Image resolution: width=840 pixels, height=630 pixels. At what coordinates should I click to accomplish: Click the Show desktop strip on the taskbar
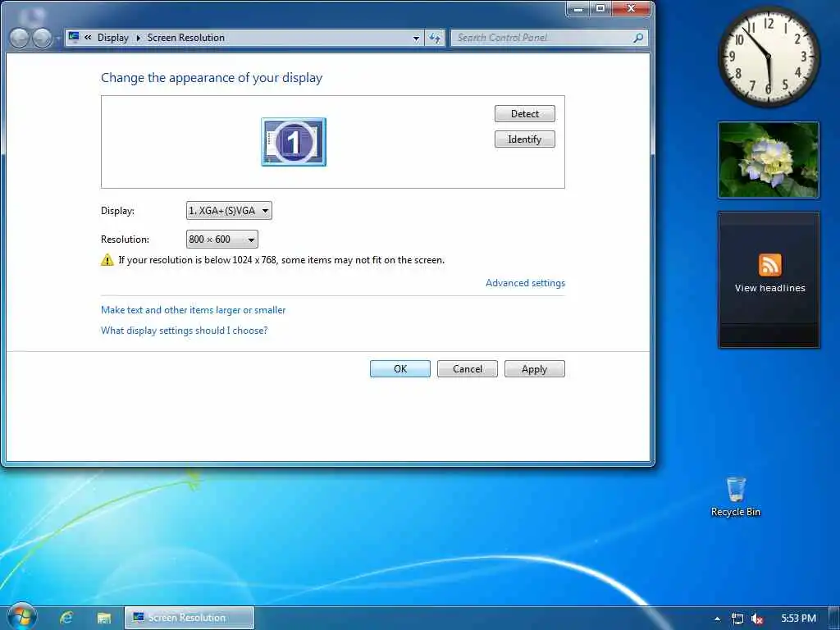click(833, 619)
